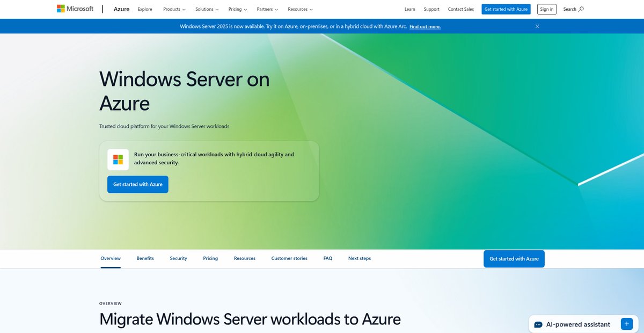Select the Overview tab
This screenshot has height=333, width=644.
tap(111, 258)
